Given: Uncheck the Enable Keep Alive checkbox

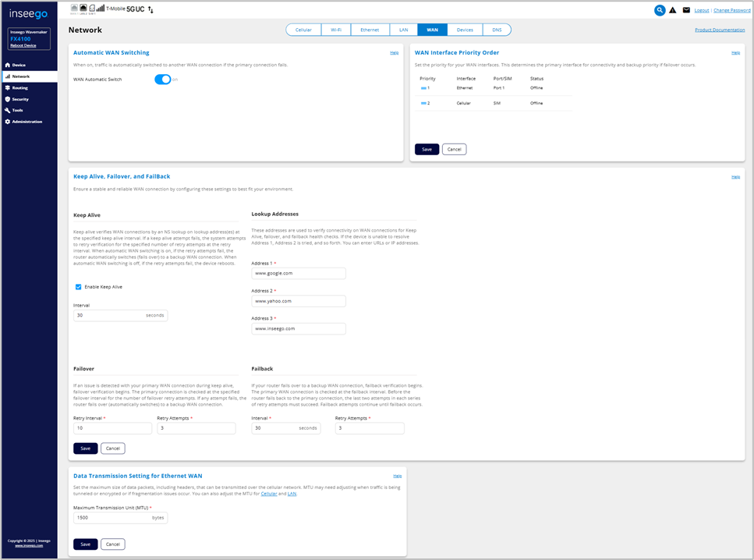Looking at the screenshot, I should click(78, 287).
